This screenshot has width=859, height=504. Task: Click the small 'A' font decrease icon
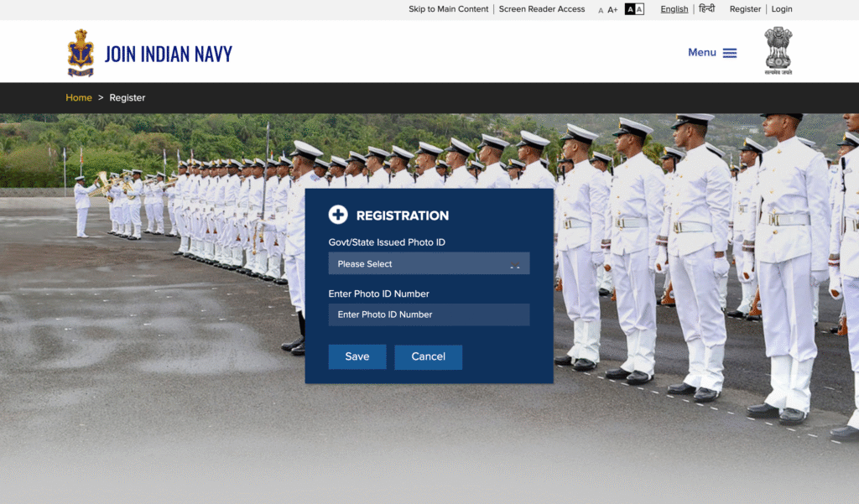(x=601, y=9)
